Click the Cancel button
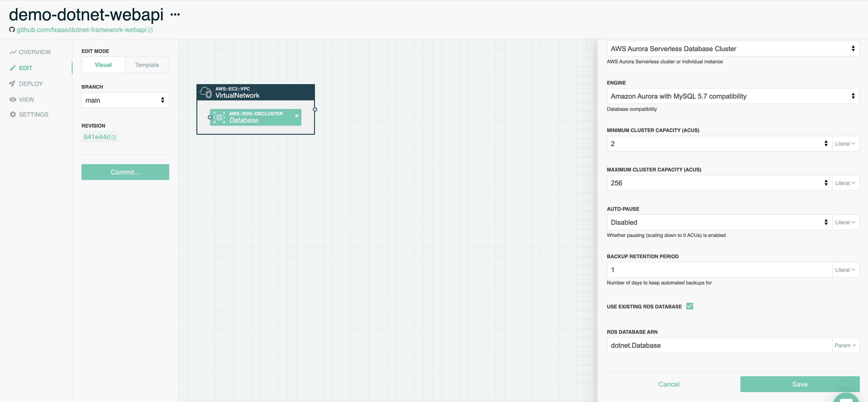Screen dimensions: 868x402 669,384
